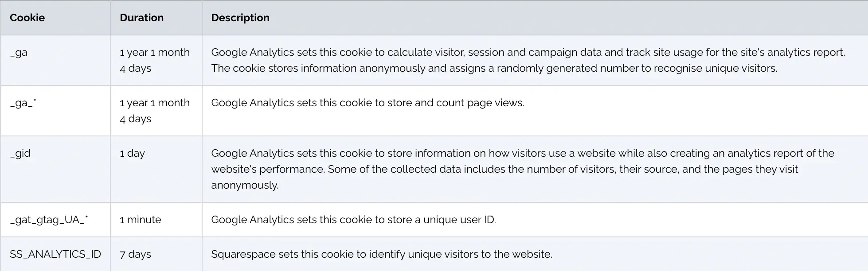Click the duration cell in the _ga_* row
Viewport: 868px width, 271px height.
(154, 111)
